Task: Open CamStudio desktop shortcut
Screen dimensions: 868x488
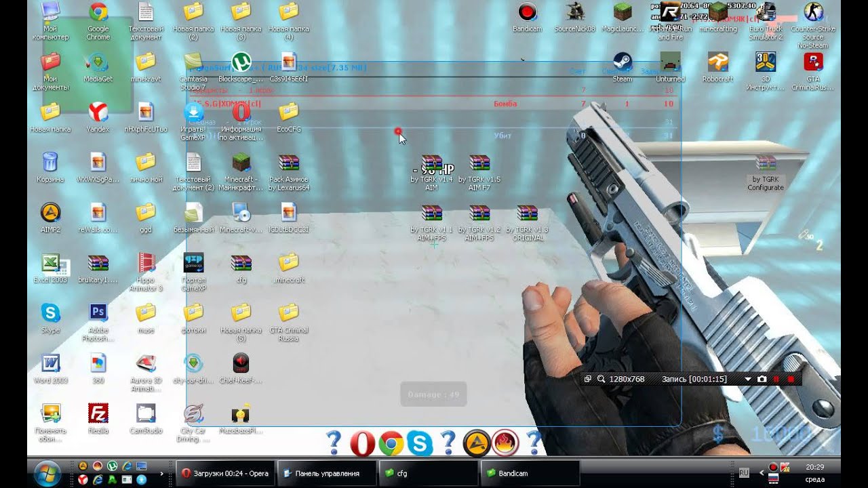Action: [x=146, y=413]
